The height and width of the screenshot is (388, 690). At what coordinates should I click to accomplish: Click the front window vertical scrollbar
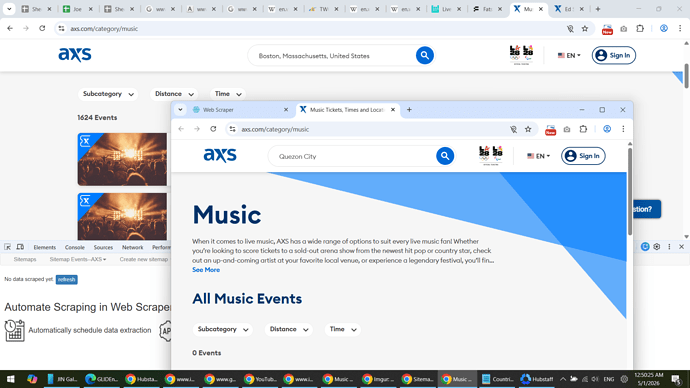(x=630, y=191)
